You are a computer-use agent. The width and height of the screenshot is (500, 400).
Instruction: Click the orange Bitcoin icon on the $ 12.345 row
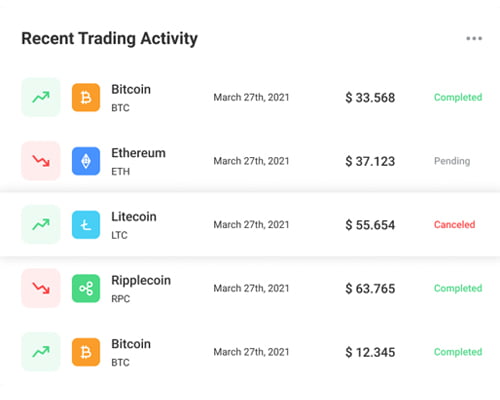(x=86, y=352)
